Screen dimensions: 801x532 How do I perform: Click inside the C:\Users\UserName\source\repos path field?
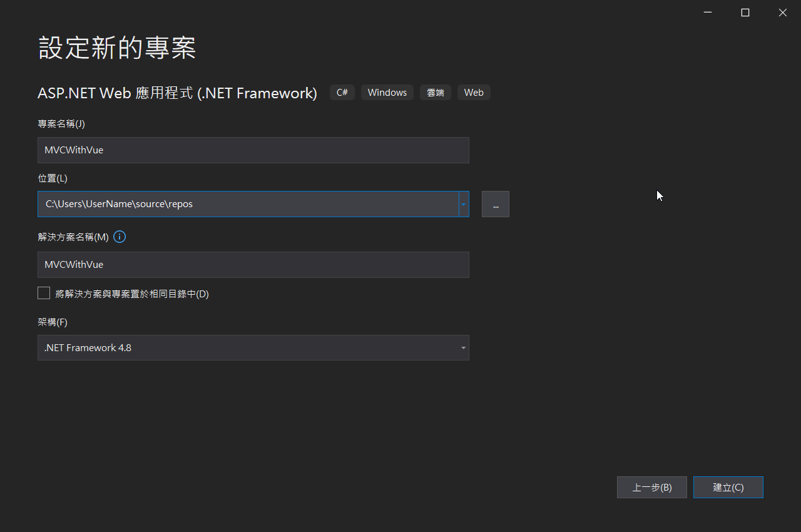[x=247, y=204]
